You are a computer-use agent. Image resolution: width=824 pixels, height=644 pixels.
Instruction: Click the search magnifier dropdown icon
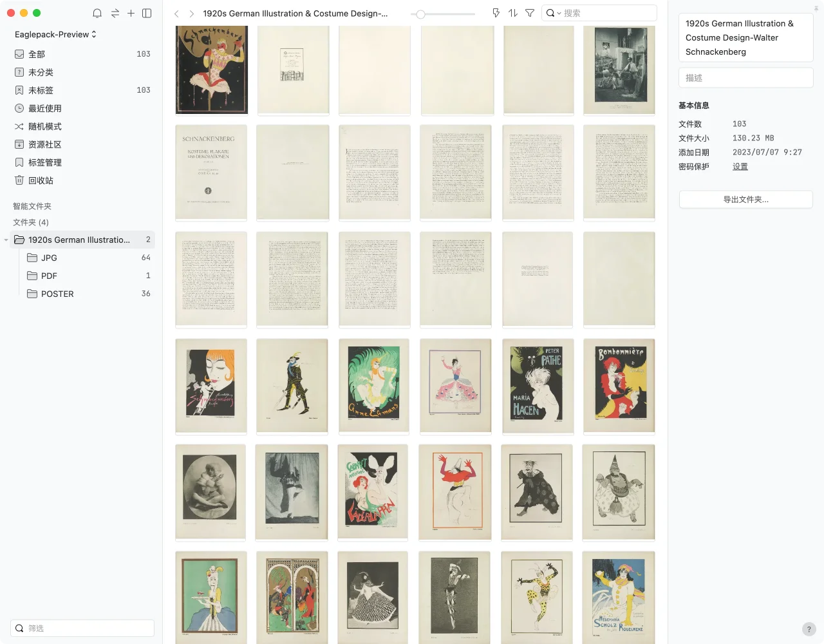click(553, 13)
